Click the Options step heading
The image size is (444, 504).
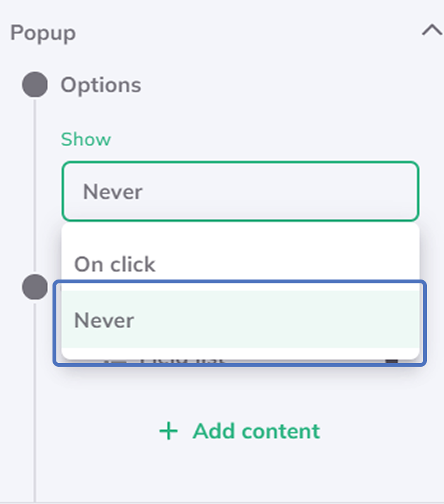tap(101, 85)
